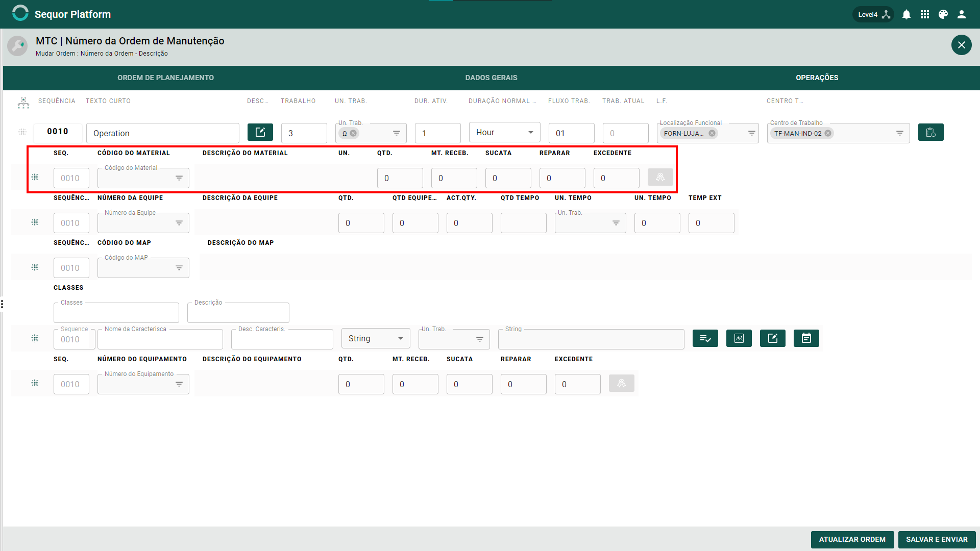Click the side panel three-dot handle
Screen dimensions: 980x551
(2, 304)
